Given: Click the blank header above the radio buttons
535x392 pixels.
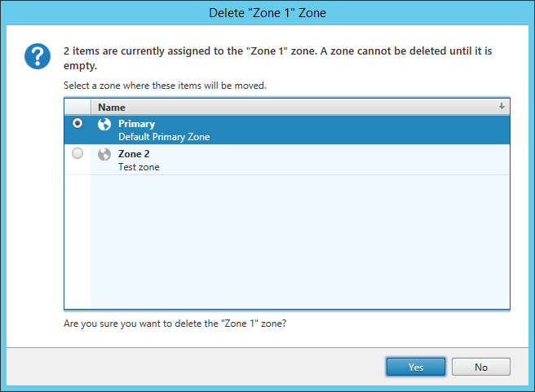Looking at the screenshot, I should click(x=77, y=107).
